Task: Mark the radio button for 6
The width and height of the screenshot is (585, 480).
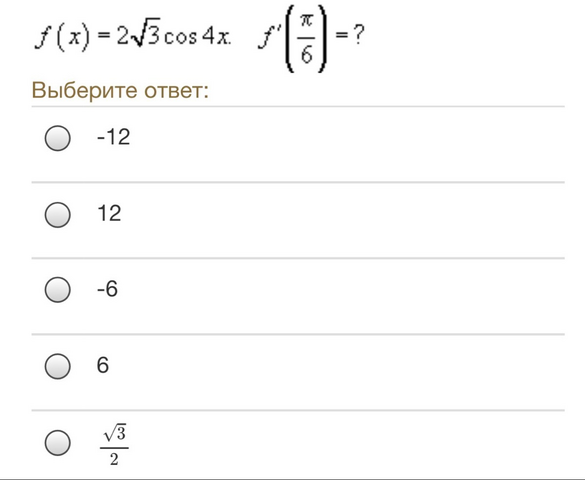Action: [x=57, y=366]
